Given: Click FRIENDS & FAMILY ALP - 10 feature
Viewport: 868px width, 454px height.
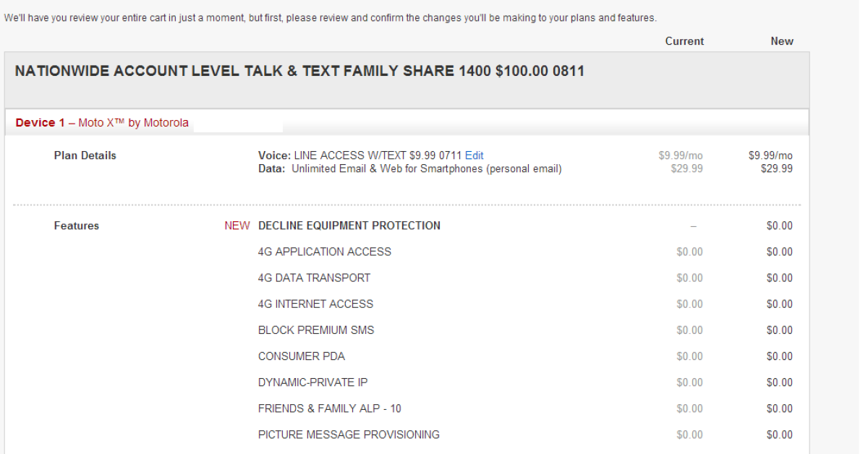Looking at the screenshot, I should coord(329,408).
